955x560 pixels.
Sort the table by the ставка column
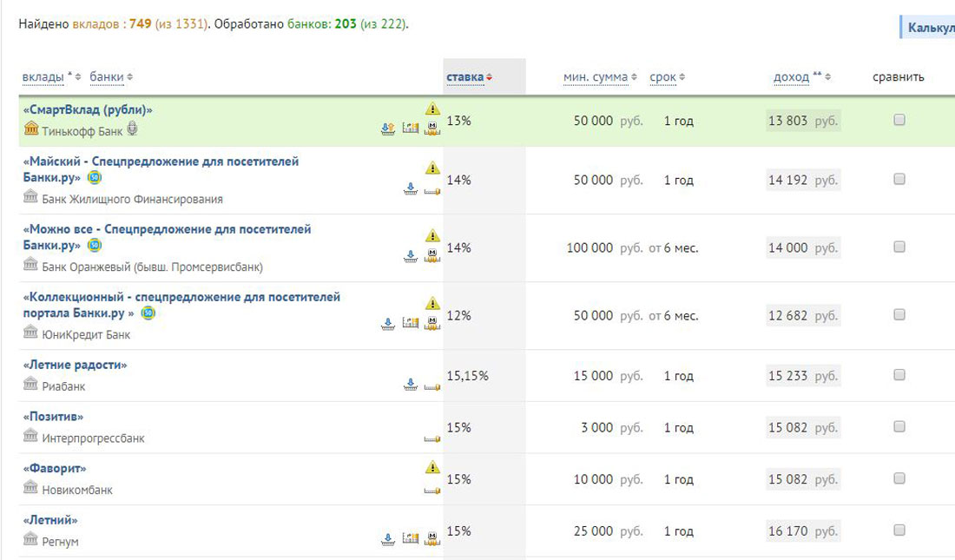coord(465,77)
